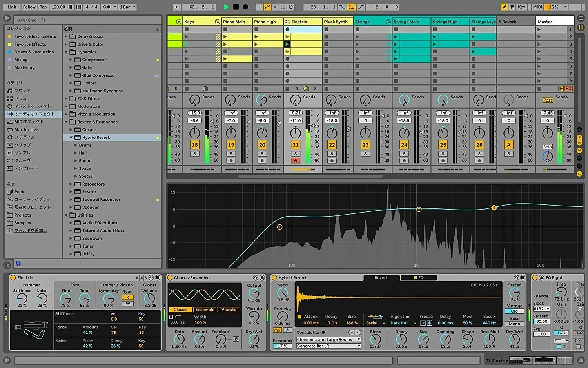Click Hot-Swap icon on Hybrid Reverb device
Viewport: 588px width, 368px height.
[x=516, y=278]
